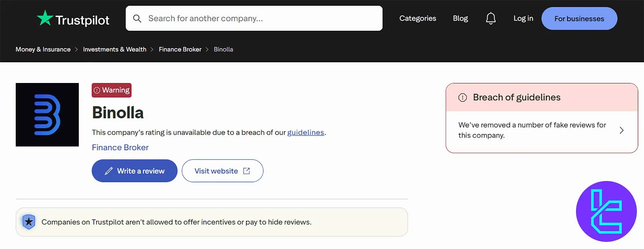Click the pencil icon on Write a review

(109, 171)
